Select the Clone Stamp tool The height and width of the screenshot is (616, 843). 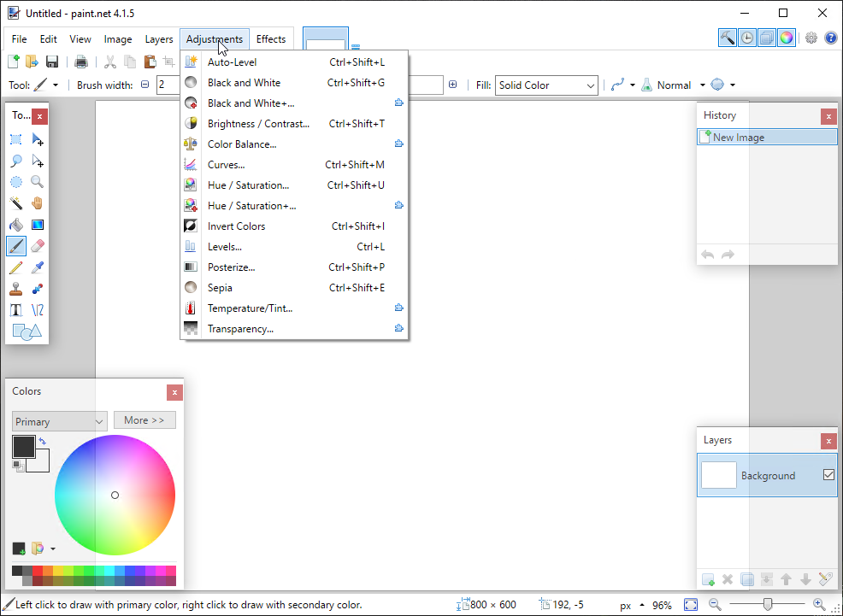pos(16,289)
